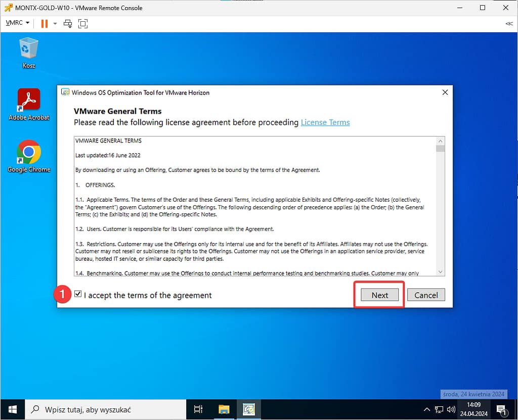
Task: Pause the virtual machine with the orange button
Action: tap(45, 23)
